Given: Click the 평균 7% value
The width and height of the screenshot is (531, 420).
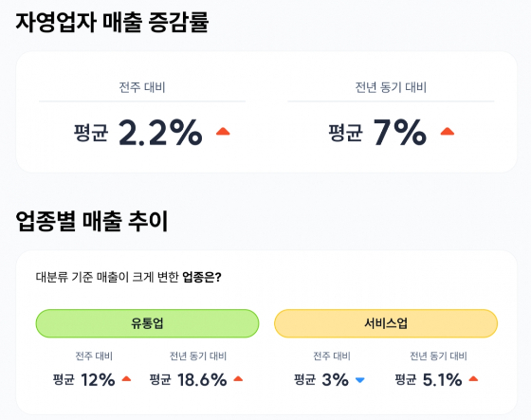Looking at the screenshot, I should pyautogui.click(x=377, y=132).
